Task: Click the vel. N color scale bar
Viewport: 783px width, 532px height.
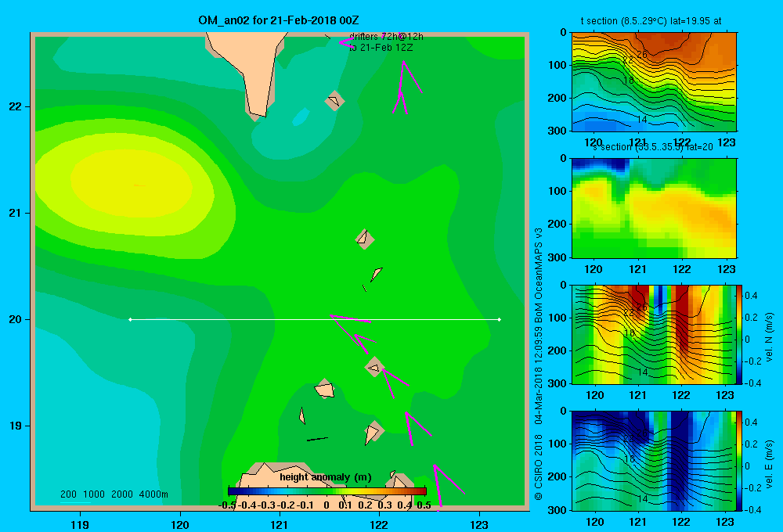Action: click(739, 334)
